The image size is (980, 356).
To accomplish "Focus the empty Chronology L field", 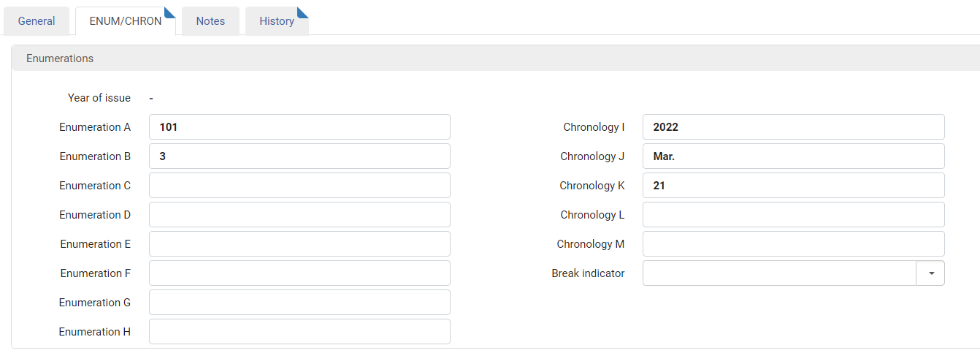I will pyautogui.click(x=794, y=215).
